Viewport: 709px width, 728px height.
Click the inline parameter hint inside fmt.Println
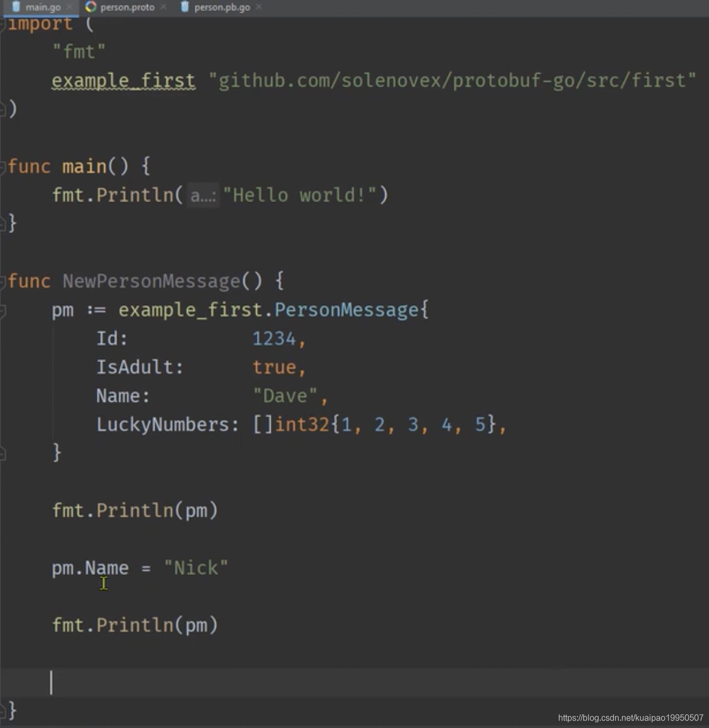(x=202, y=195)
